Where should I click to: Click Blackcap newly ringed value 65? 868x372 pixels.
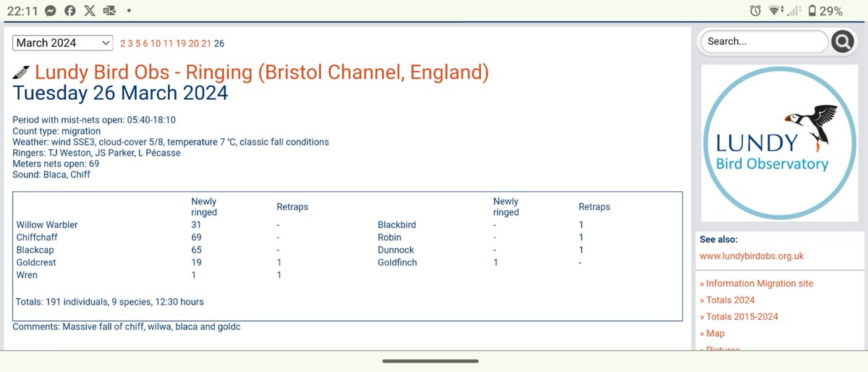196,250
